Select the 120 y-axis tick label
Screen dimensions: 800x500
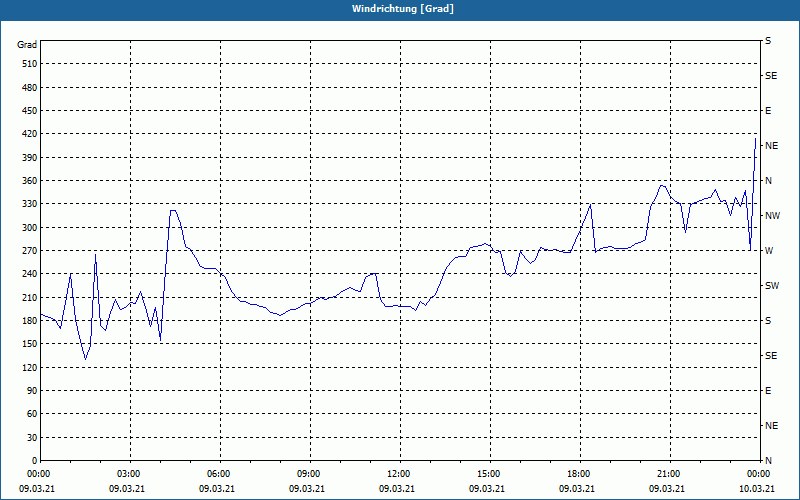pos(30,367)
